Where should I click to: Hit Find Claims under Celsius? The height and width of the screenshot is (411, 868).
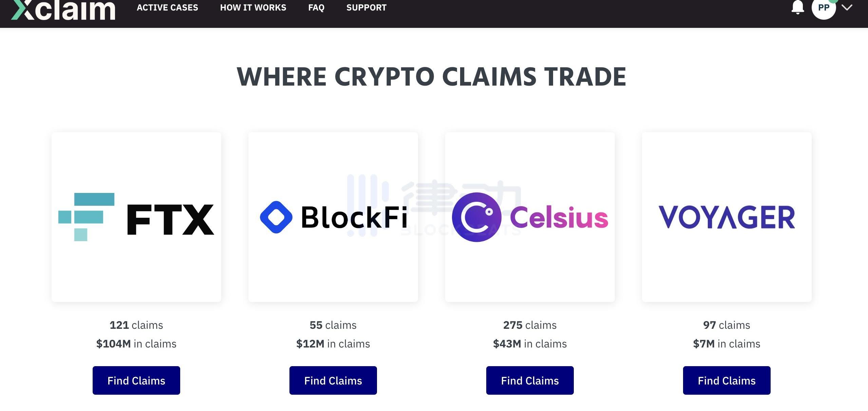point(530,380)
